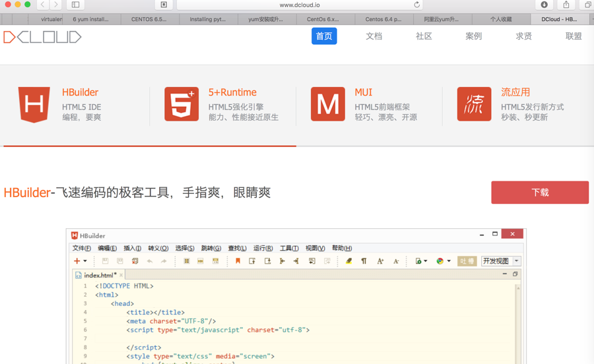
Task: Click the HBuilder redo arrow icon
Action: 164,261
